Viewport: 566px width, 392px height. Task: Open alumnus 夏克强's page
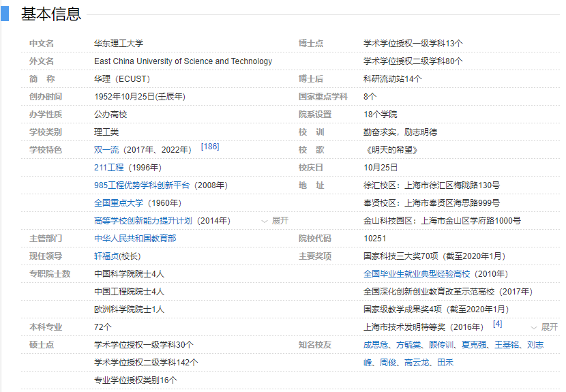[x=474, y=345]
